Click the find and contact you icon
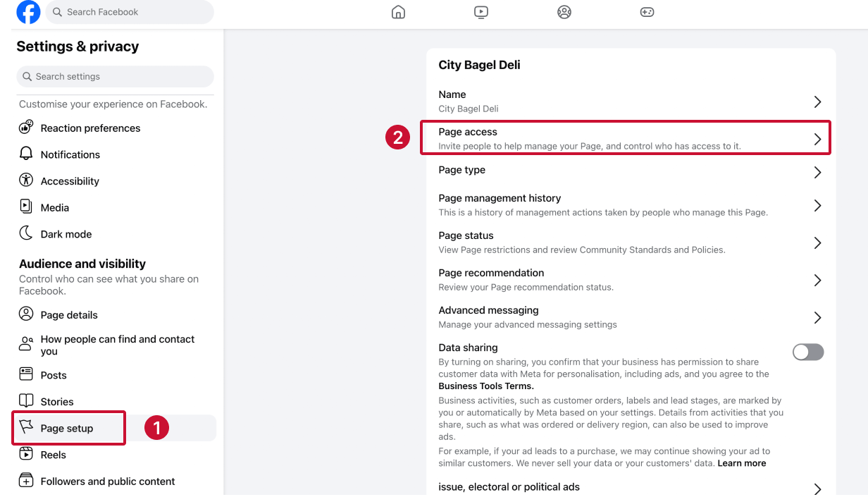The image size is (868, 497). [26, 344]
